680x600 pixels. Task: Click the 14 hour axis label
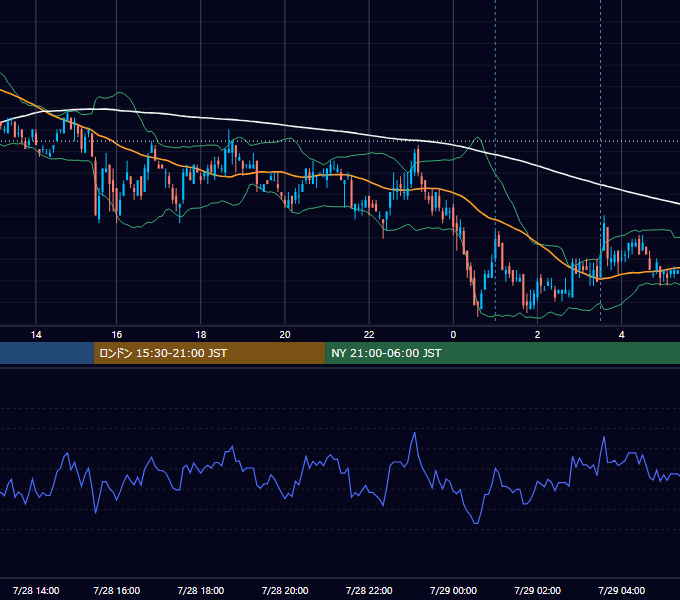coord(36,335)
